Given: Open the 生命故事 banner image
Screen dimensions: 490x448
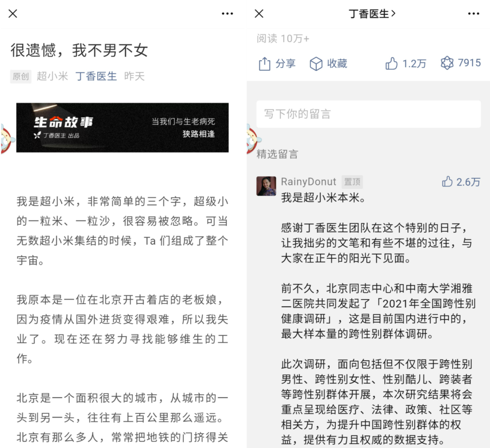Looking at the screenshot, I should [122, 128].
